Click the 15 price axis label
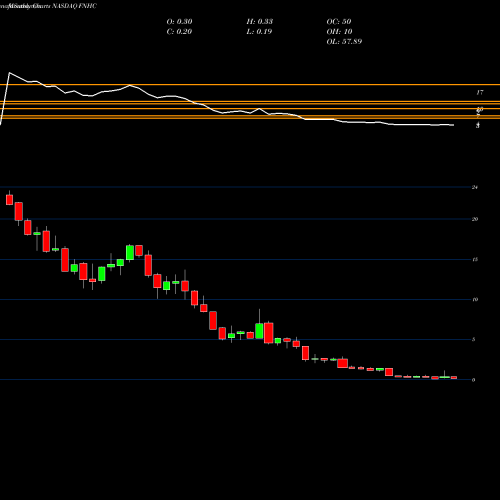This screenshot has height=500, width=500. [475, 259]
